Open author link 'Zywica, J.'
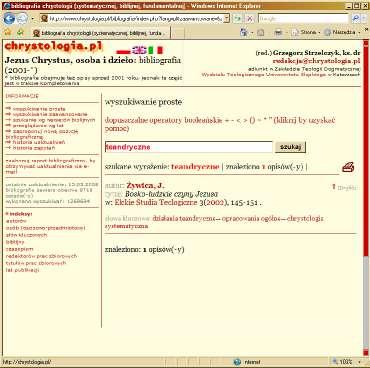 [x=145, y=186]
